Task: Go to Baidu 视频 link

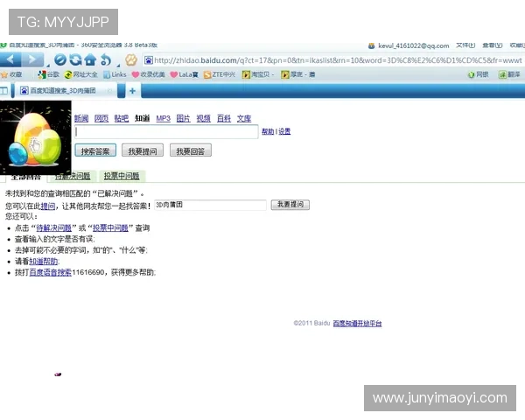Action: tap(204, 118)
